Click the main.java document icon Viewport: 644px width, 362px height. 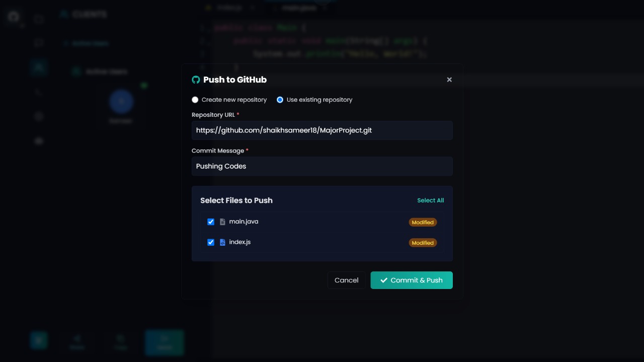click(222, 222)
